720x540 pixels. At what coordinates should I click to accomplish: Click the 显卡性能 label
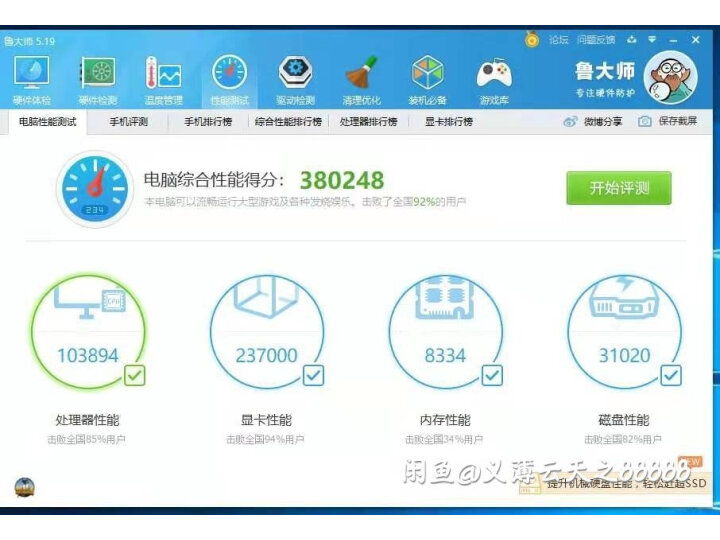pyautogui.click(x=266, y=420)
